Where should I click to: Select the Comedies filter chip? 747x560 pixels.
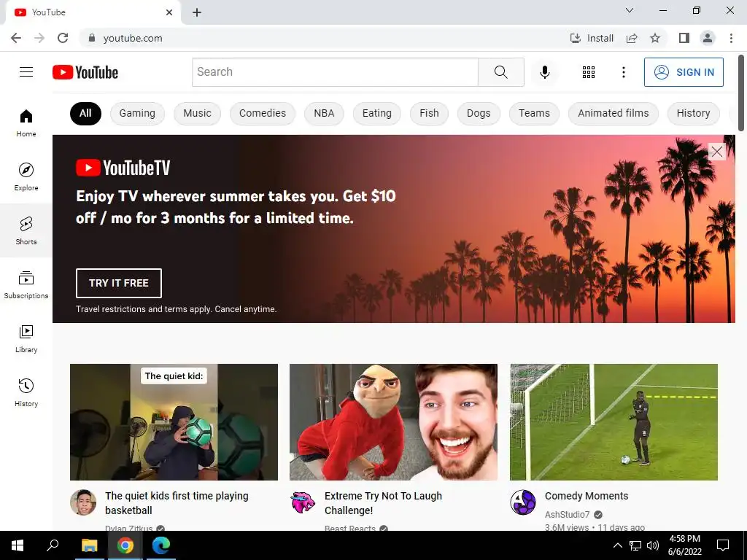263,113
